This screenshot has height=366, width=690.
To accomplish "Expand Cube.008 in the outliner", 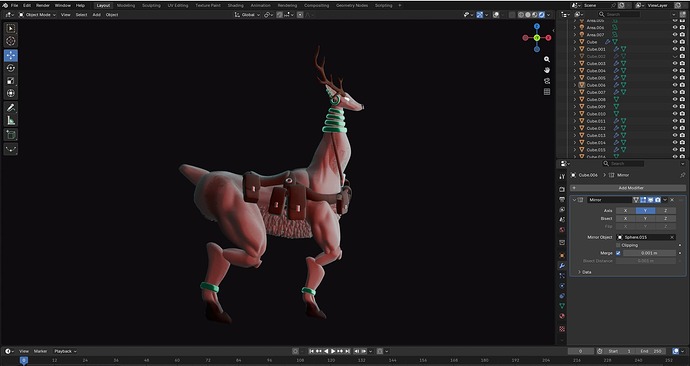I will click(x=575, y=99).
